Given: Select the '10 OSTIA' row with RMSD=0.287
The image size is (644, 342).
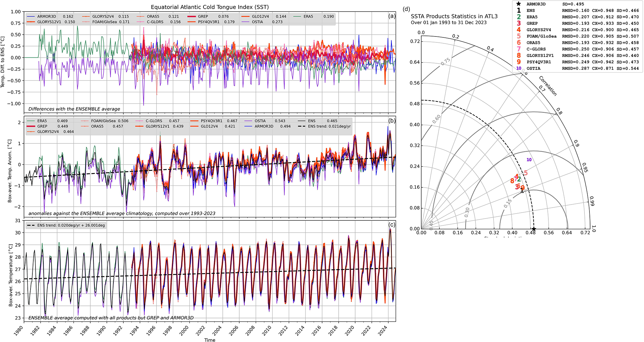Looking at the screenshot, I should (578, 68).
